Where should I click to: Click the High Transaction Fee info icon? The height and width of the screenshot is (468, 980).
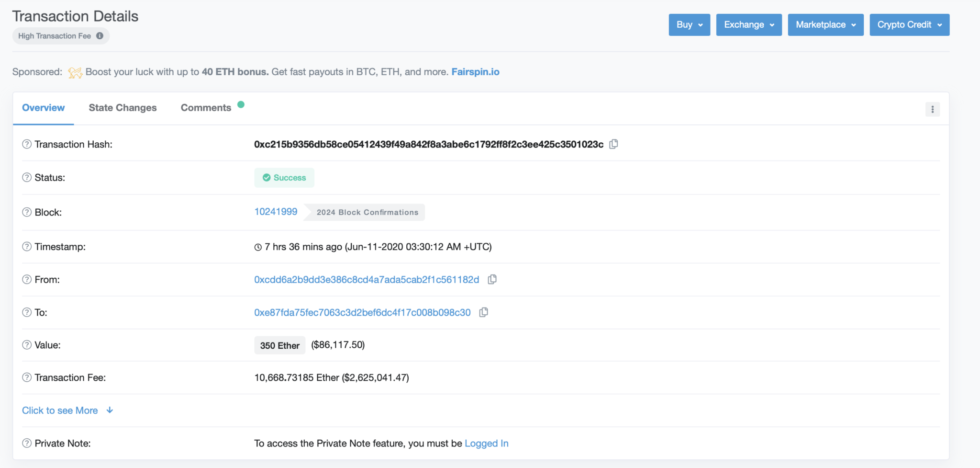[x=100, y=36]
